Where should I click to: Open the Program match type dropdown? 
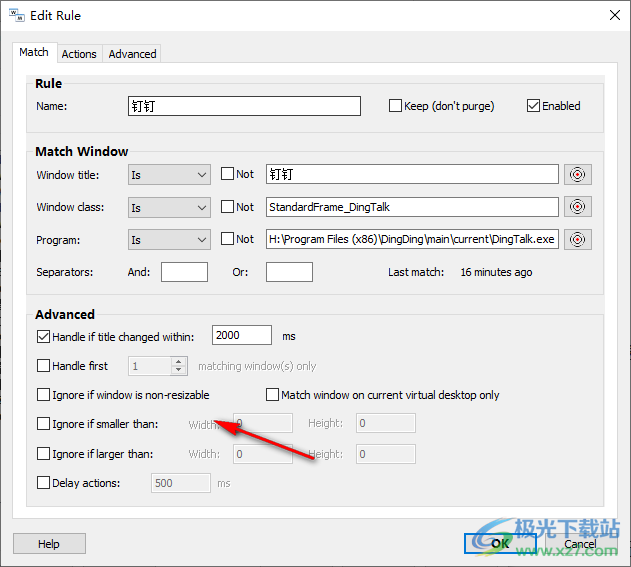pos(169,239)
